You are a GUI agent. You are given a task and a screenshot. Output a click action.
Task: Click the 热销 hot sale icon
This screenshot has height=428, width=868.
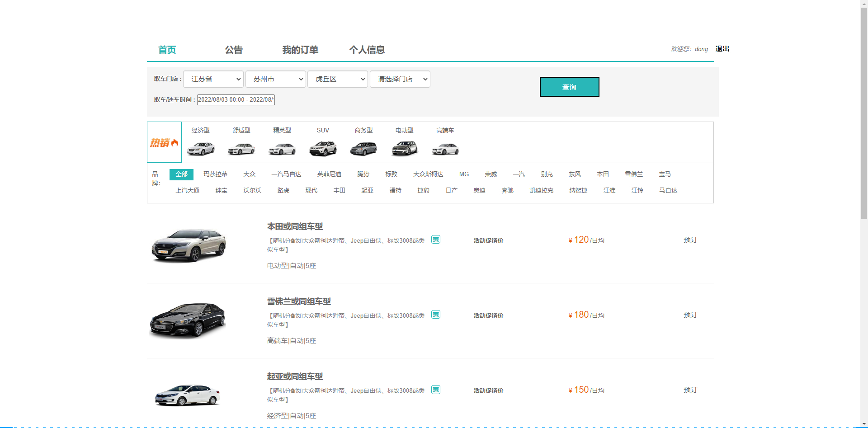[164, 143]
